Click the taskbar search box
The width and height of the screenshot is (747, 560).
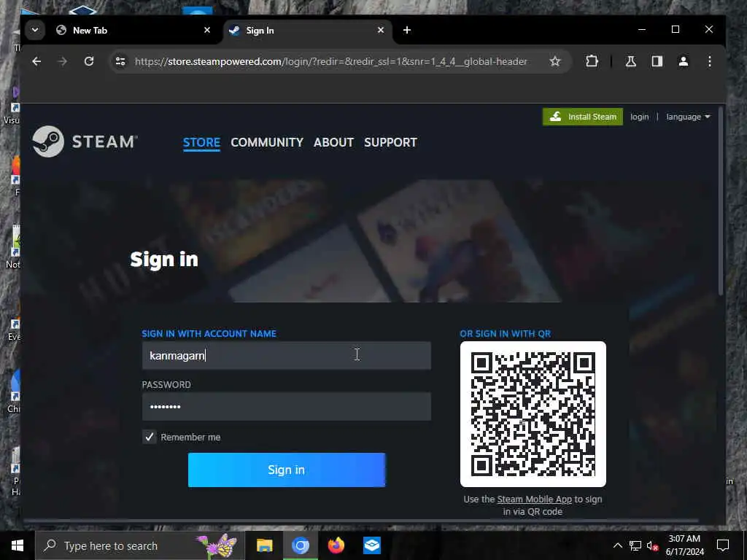[139, 545]
